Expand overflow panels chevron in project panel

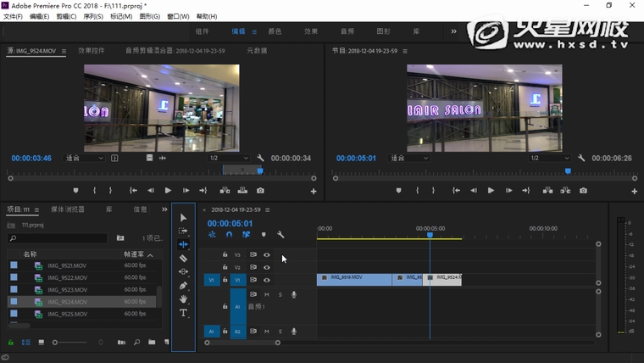(x=164, y=209)
